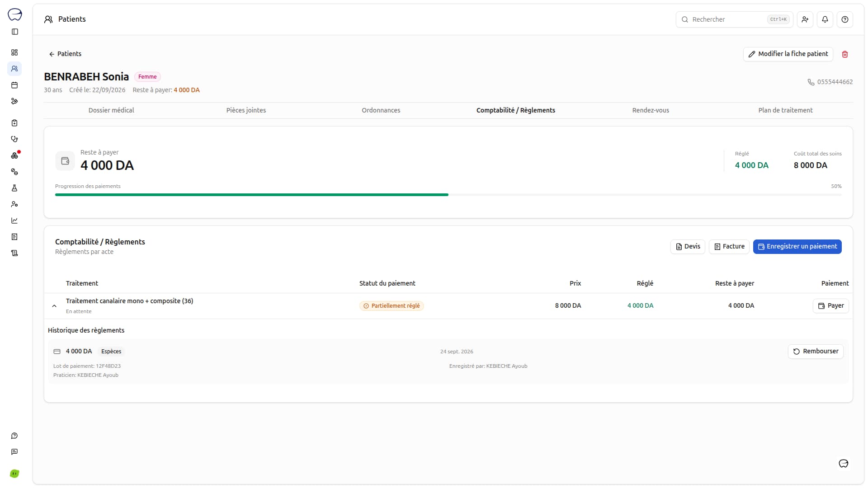
Task: Toggle the sidebar panel icon
Action: 14,32
